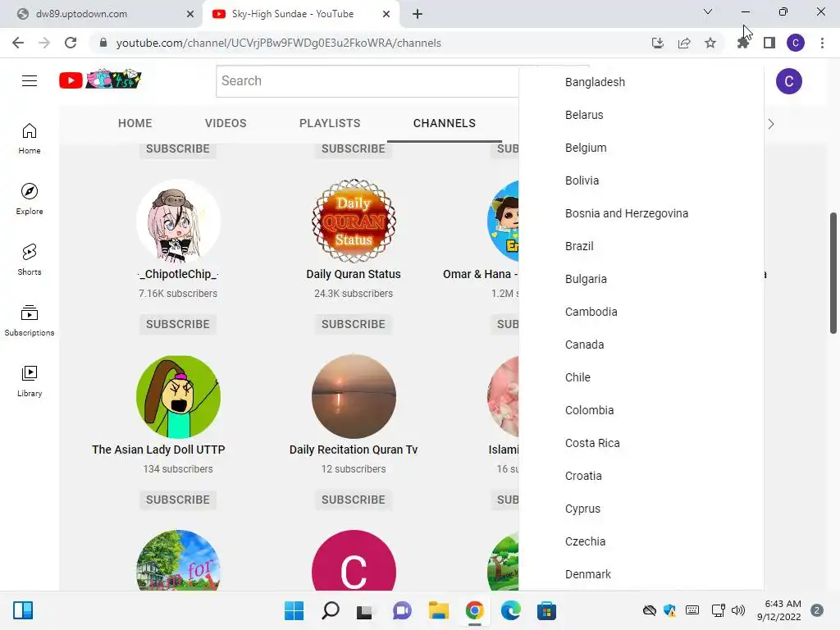
Task: Close the Sky-High Sundae YouTube tab
Action: pos(386,14)
